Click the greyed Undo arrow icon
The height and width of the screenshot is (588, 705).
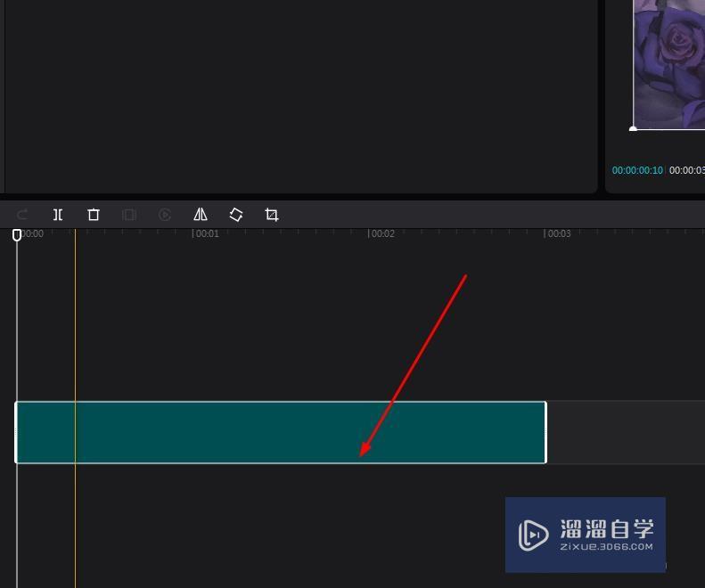point(22,215)
